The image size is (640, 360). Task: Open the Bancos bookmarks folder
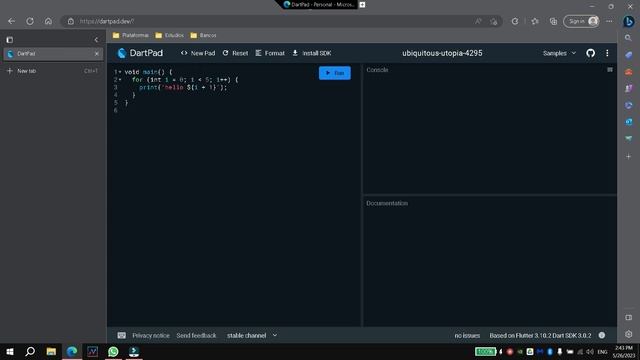click(203, 36)
